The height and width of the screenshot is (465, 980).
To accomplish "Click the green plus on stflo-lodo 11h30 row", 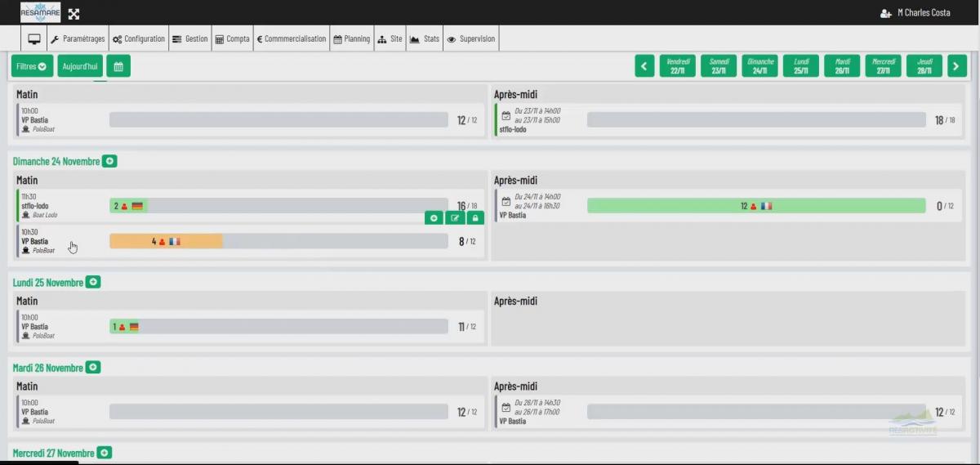I will pyautogui.click(x=434, y=218).
